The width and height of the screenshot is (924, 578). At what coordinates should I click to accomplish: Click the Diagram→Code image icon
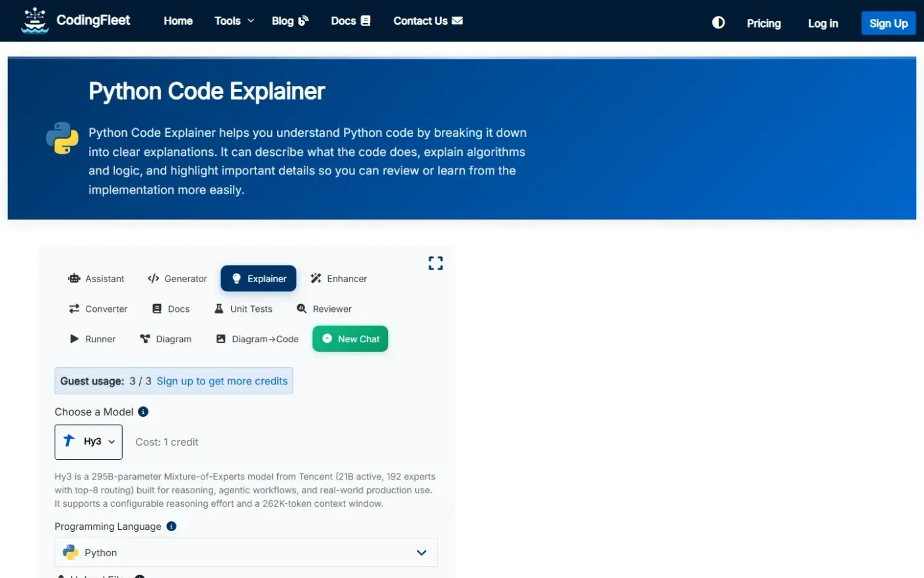[221, 339]
